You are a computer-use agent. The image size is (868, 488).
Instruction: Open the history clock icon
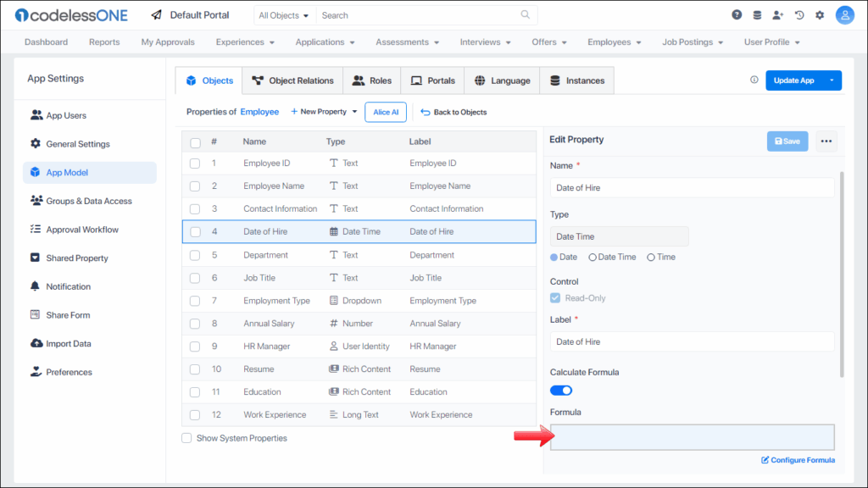point(799,15)
